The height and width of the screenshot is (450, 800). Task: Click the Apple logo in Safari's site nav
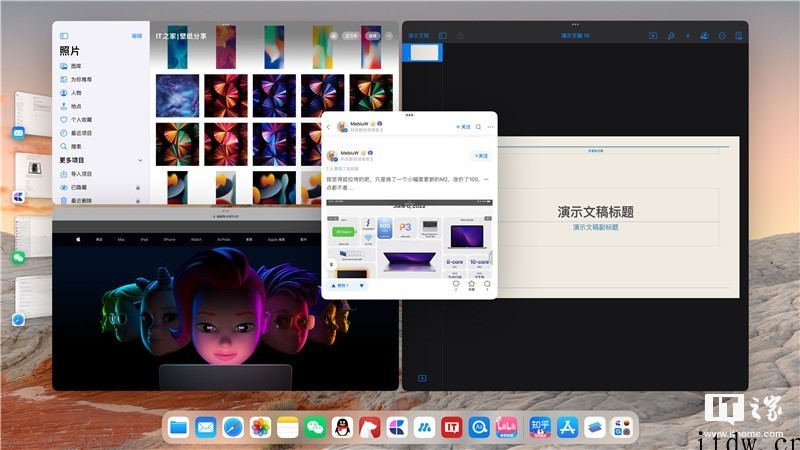coord(78,239)
